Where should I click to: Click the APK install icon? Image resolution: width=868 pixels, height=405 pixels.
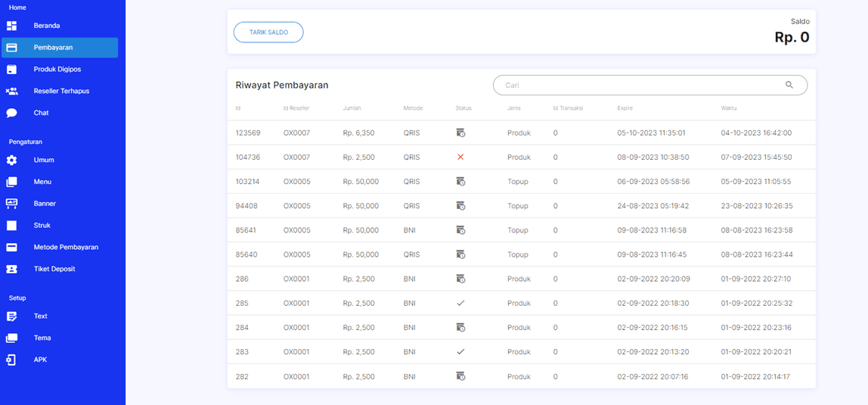pyautogui.click(x=11, y=360)
